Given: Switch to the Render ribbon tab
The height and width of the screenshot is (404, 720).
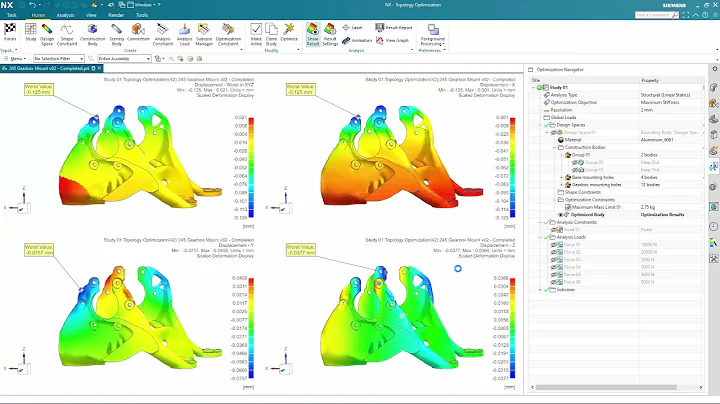Looking at the screenshot, I should point(116,15).
